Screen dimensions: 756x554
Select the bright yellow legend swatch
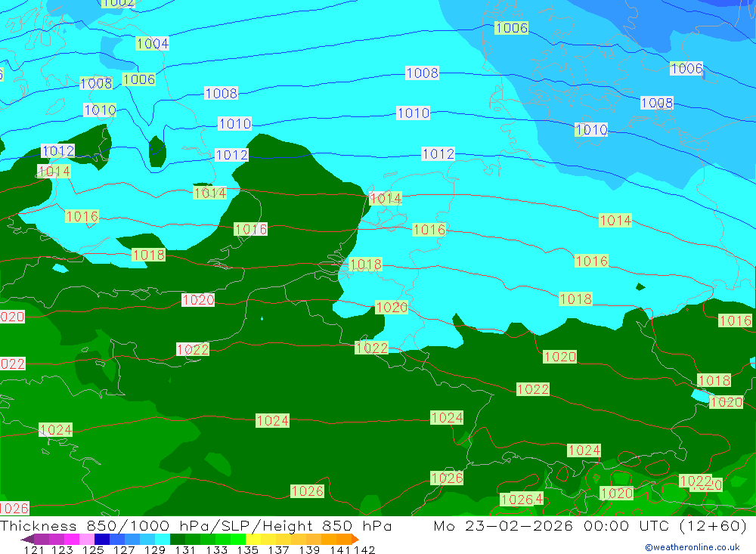pyautogui.click(x=253, y=540)
